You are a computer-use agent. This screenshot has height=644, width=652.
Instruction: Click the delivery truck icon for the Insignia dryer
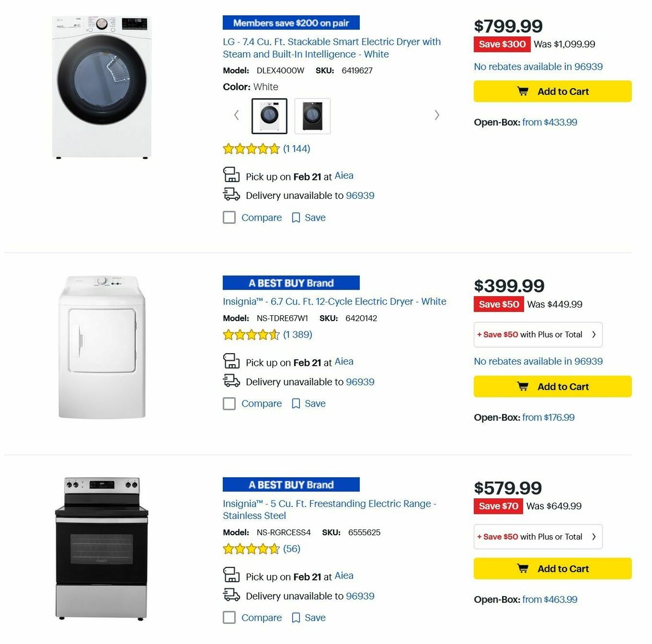point(231,381)
